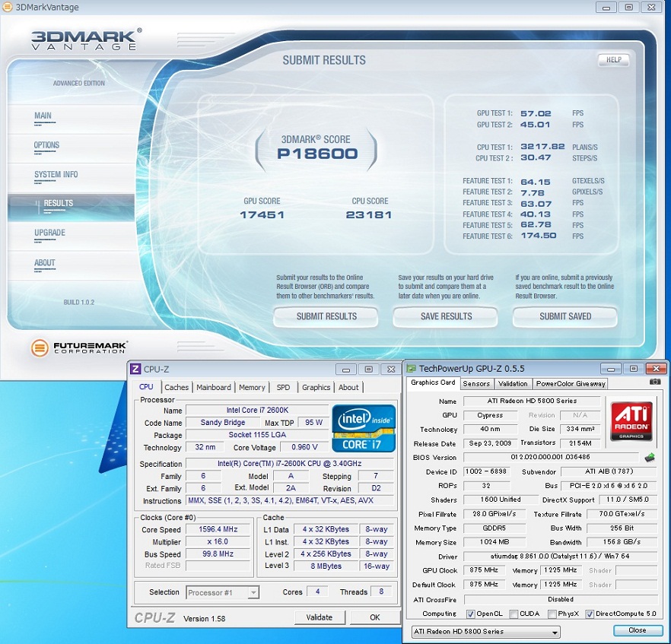Click the Validate button in CPU-Z
Viewport: 671px width, 644px height.
[320, 617]
